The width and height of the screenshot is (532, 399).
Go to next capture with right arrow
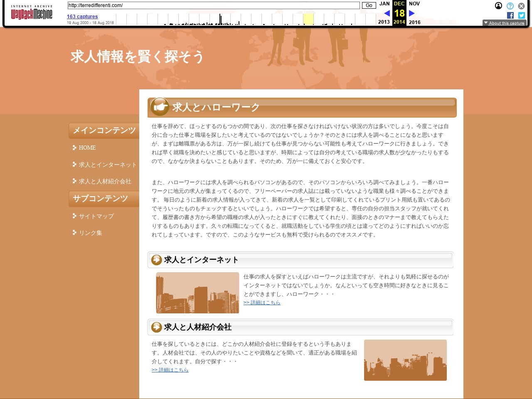[412, 13]
